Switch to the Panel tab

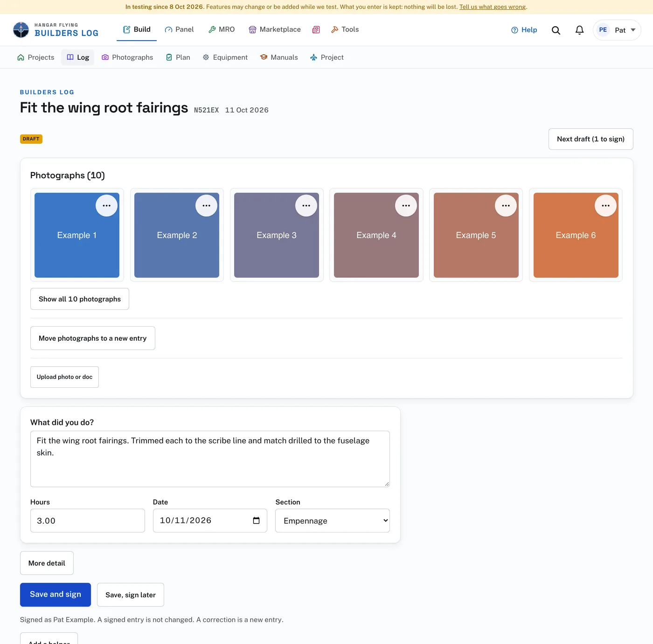(x=179, y=29)
